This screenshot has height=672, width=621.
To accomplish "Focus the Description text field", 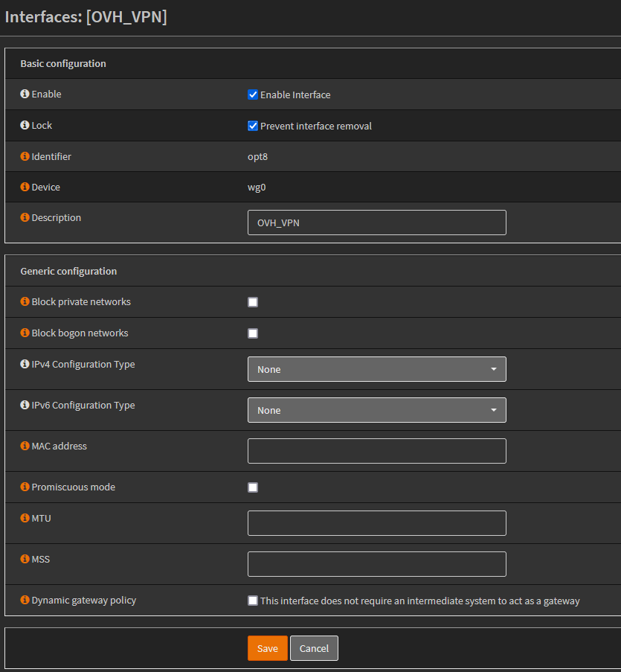I will [x=376, y=223].
